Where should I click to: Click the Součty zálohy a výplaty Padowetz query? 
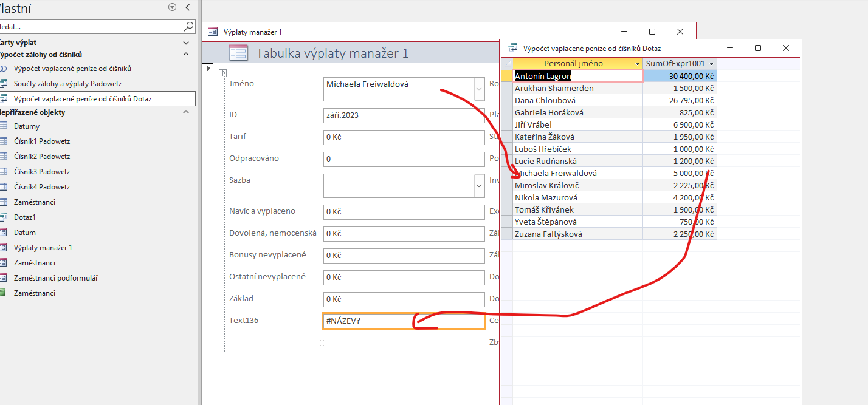pos(72,84)
